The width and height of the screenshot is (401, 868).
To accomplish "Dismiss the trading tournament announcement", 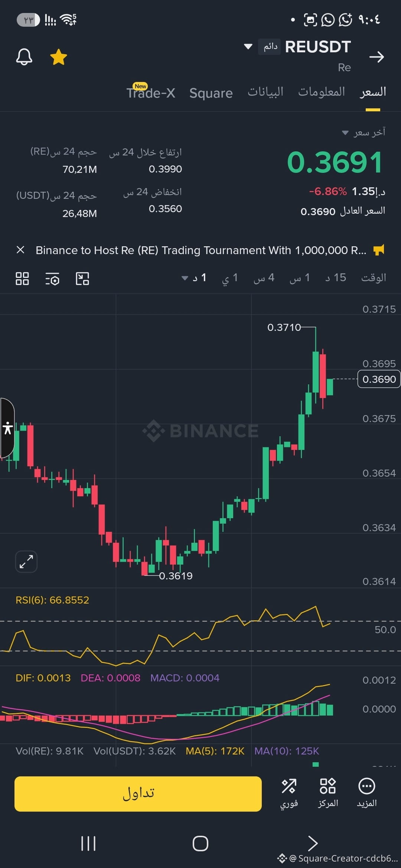I will click(x=20, y=250).
